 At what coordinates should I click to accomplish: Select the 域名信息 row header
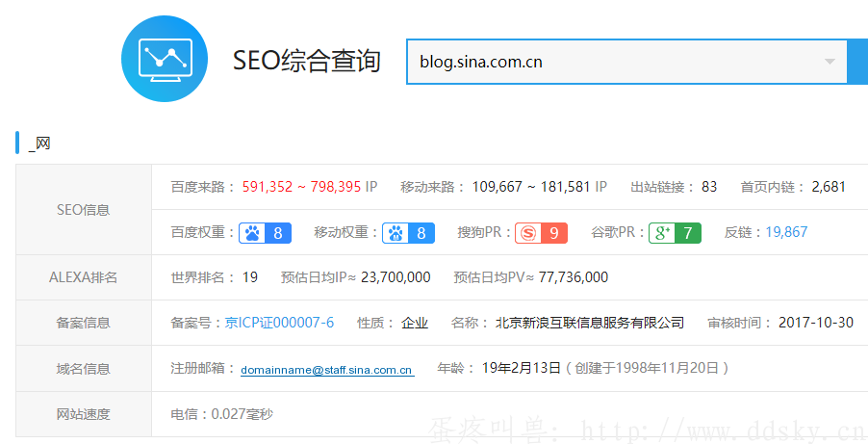tap(84, 369)
